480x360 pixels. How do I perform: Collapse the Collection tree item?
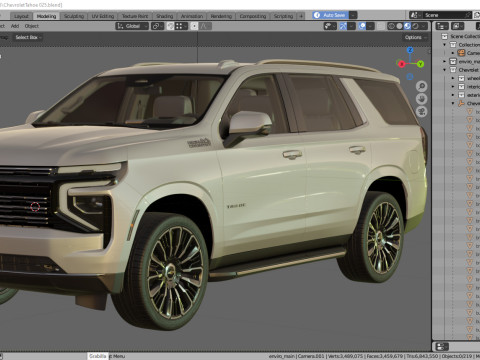tap(445, 45)
